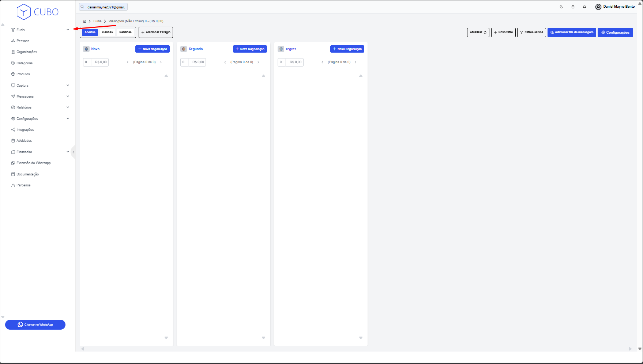
Task: Open Filtros salvos
Action: tap(531, 32)
